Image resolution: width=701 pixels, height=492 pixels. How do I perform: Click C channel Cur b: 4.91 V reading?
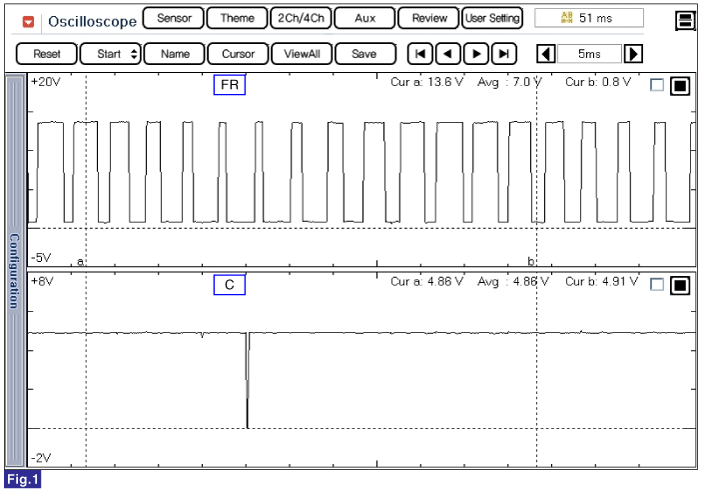602,282
